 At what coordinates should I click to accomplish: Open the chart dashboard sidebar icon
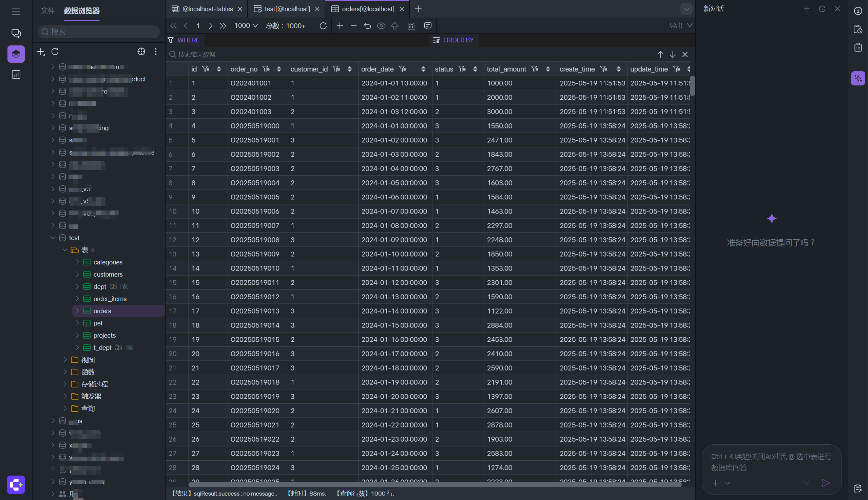(16, 75)
